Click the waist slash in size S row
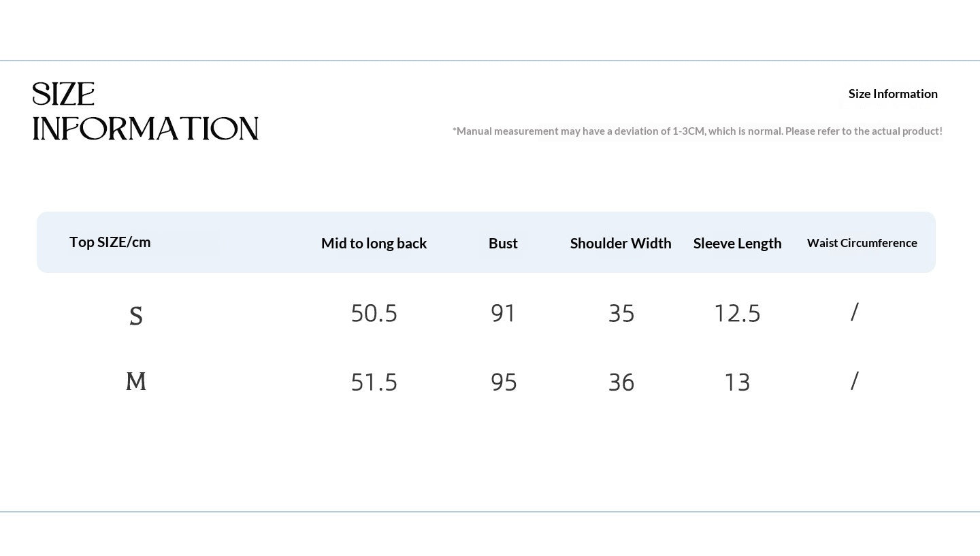 click(x=855, y=312)
